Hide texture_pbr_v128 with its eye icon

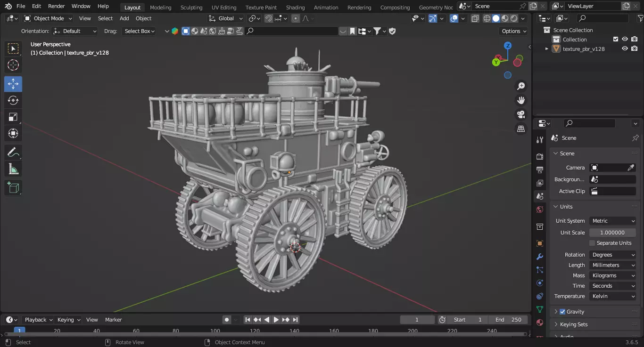625,48
